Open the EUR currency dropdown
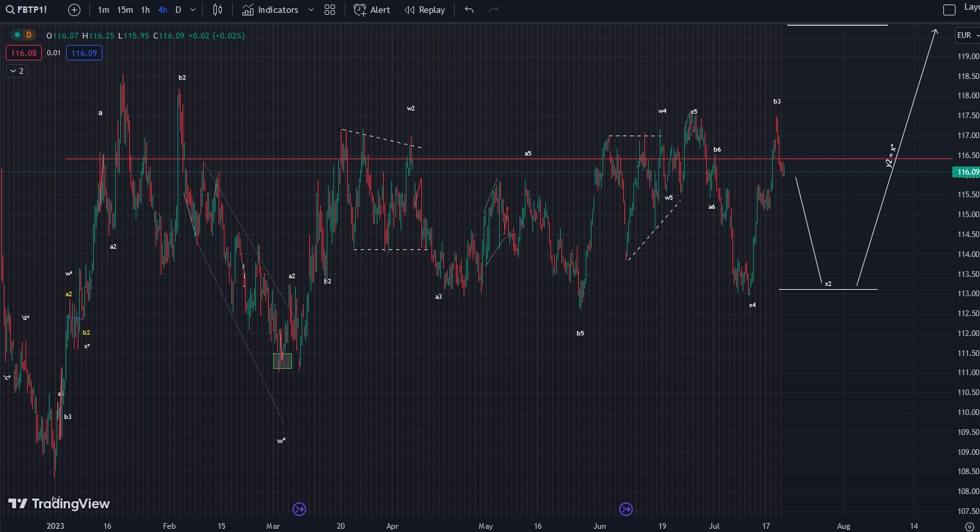 [x=966, y=35]
